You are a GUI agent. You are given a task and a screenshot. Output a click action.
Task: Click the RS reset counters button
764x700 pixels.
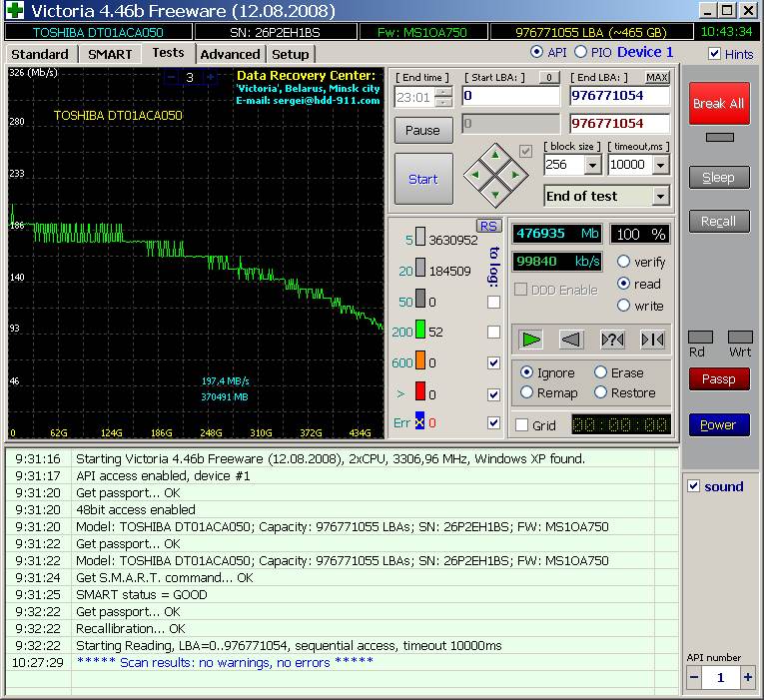tap(488, 226)
